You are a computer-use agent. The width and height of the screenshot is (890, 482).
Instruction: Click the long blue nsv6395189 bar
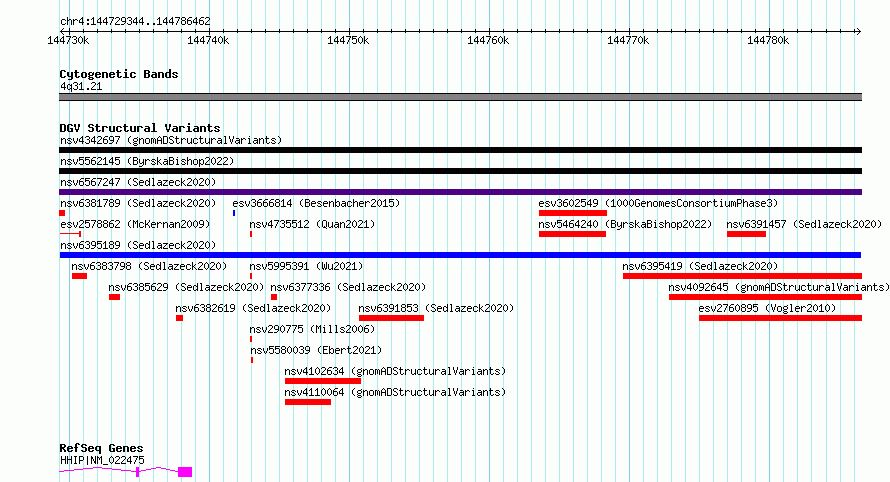pos(460,255)
